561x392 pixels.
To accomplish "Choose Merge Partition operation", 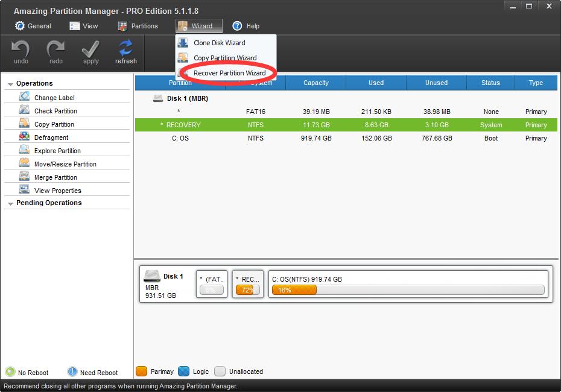I will click(67, 176).
